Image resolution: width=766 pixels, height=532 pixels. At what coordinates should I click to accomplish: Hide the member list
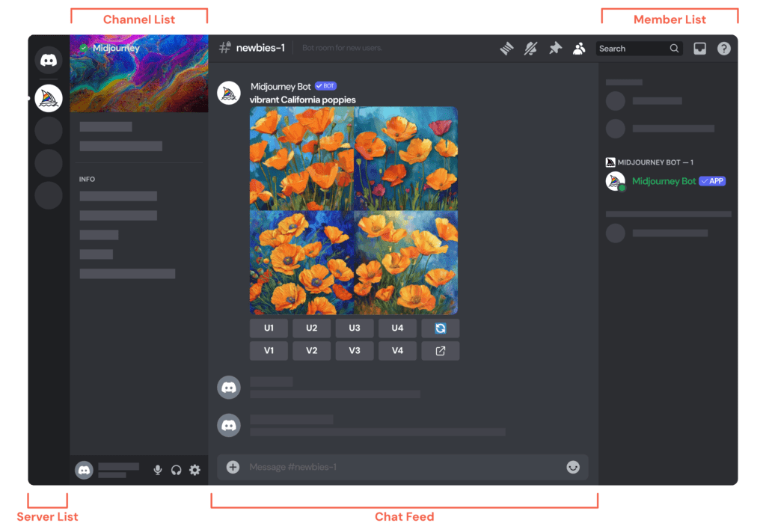tap(579, 49)
